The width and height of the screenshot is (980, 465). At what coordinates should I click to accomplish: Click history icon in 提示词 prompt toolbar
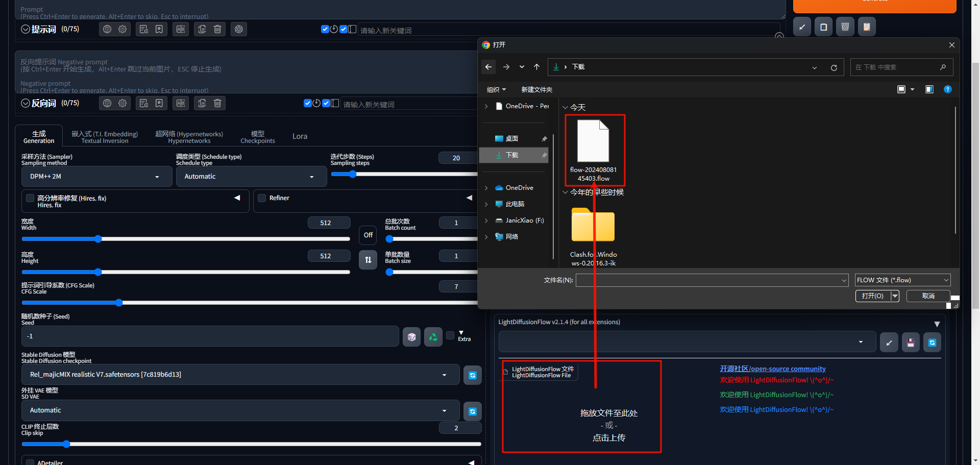pos(144,29)
